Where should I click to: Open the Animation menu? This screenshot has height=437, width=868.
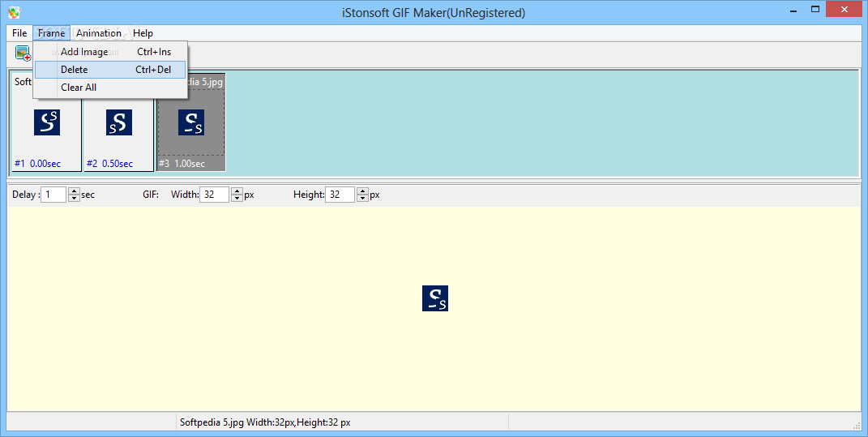99,33
